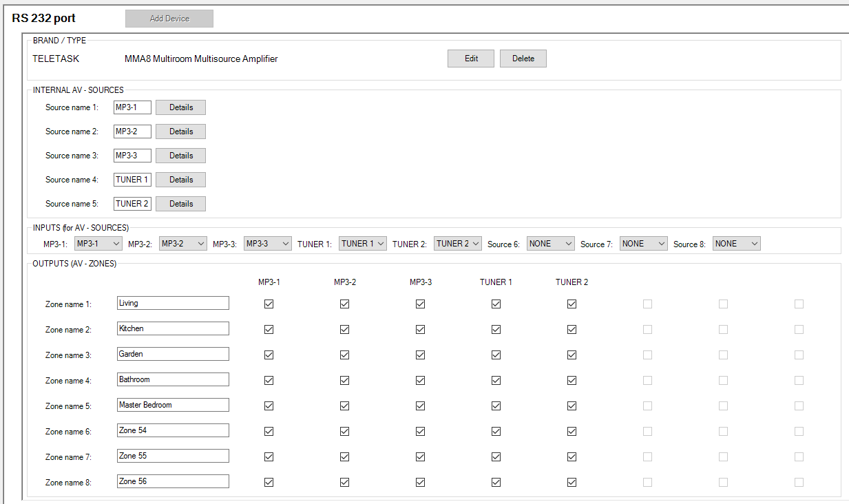Expand the Source 8 NONE dropdown

point(736,244)
